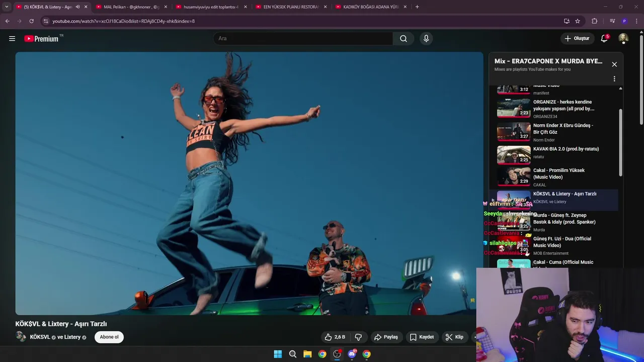Open Lixtery channel link

[72, 337]
